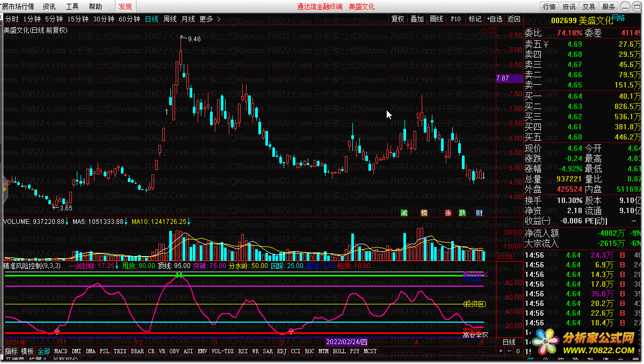Select the VOL-TDX indicator
The width and height of the screenshot is (644, 364).
click(222, 351)
